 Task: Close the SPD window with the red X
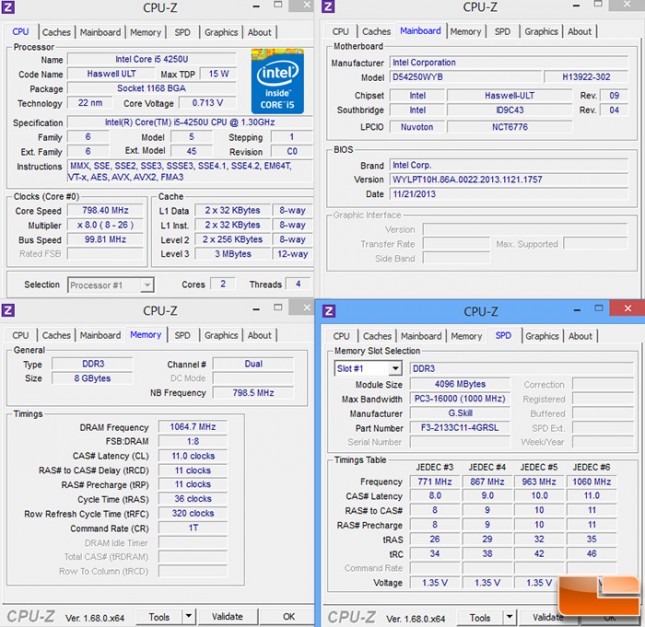coord(627,308)
